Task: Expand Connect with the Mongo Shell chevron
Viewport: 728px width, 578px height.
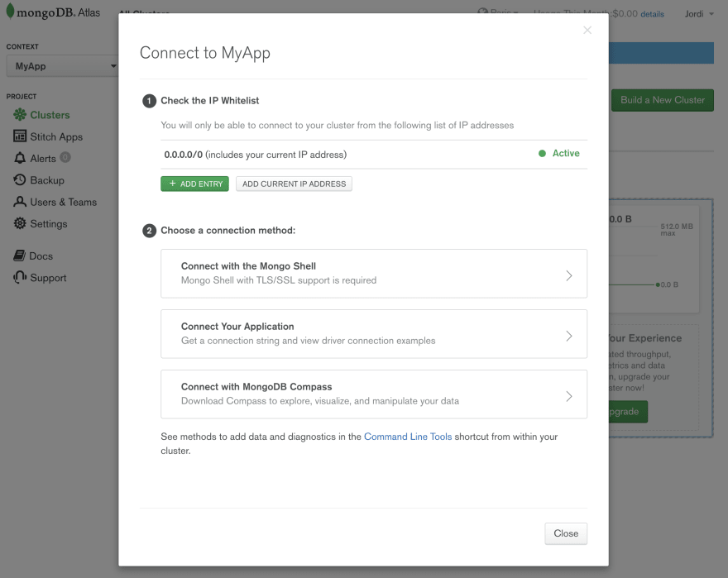Action: click(x=569, y=275)
